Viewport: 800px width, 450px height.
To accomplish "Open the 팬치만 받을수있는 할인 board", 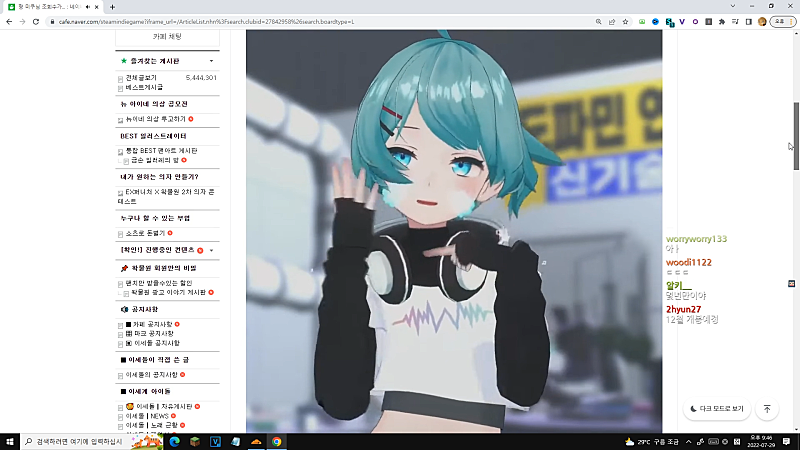I will (159, 283).
